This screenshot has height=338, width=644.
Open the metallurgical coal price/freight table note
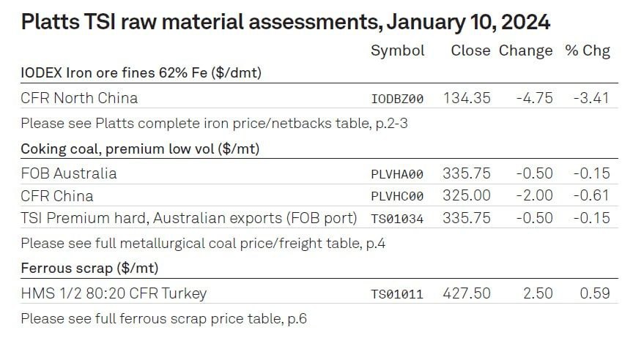203,244
